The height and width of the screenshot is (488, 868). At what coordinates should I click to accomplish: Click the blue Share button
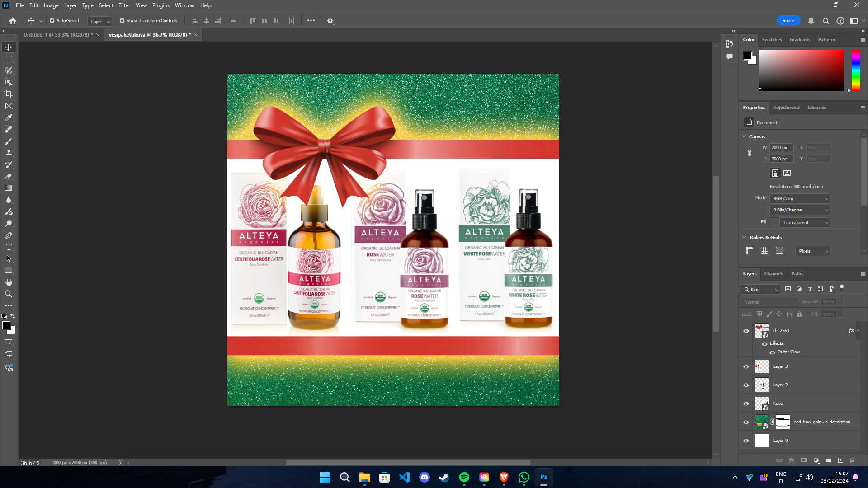788,20
